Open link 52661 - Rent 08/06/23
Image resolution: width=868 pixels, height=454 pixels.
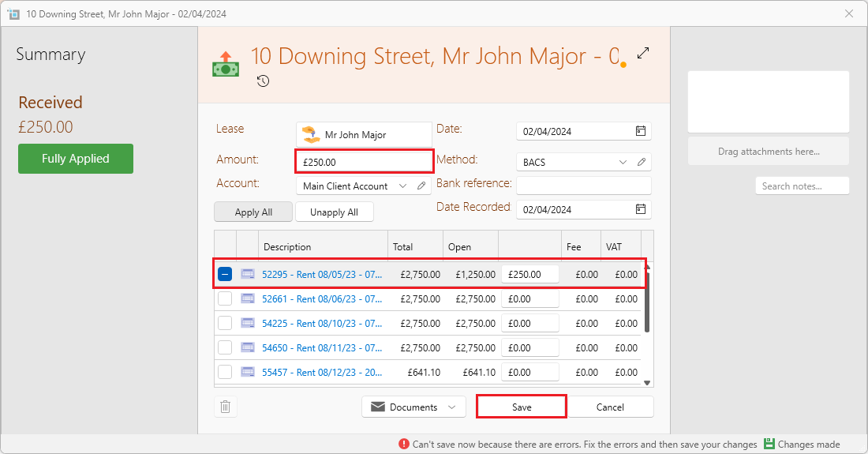click(322, 298)
